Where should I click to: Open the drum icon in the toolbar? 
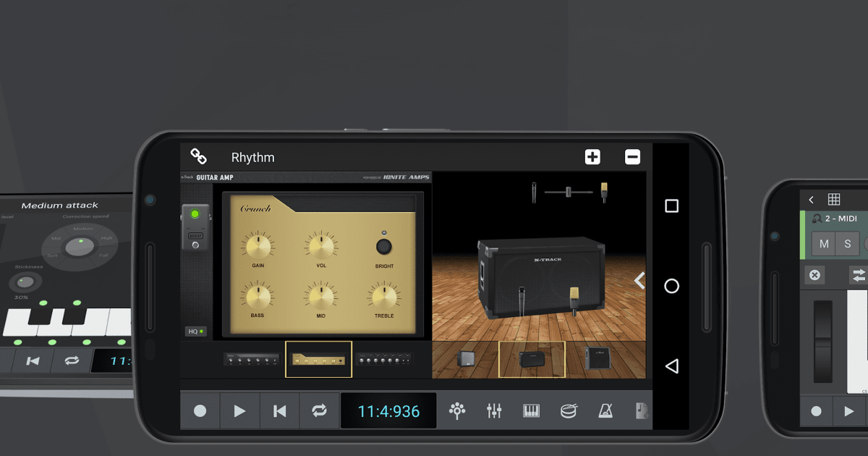coord(569,411)
